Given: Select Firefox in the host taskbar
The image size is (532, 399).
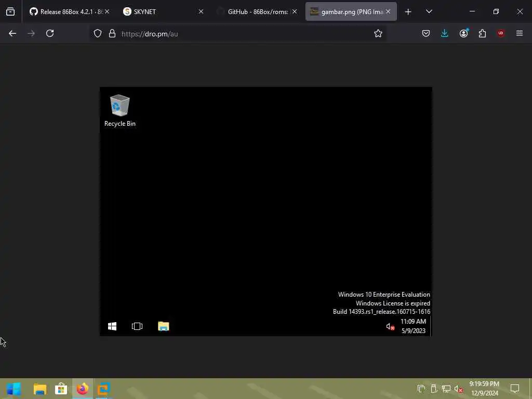Looking at the screenshot, I should pos(83,389).
